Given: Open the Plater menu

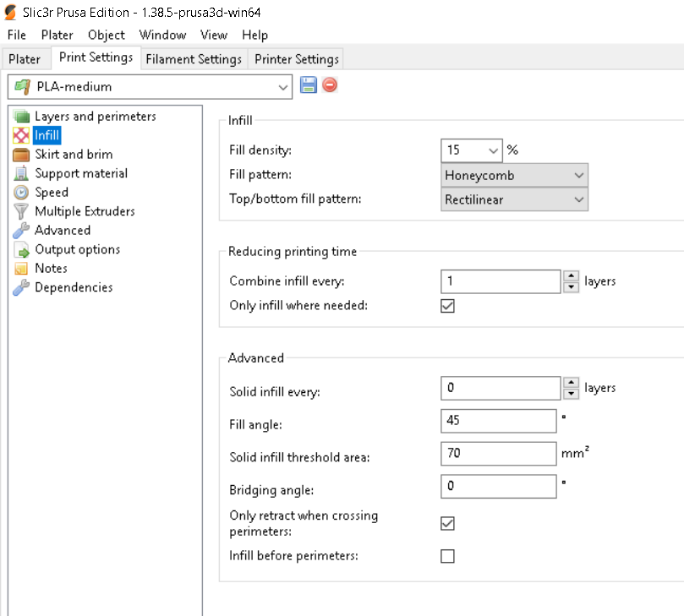Looking at the screenshot, I should pos(57,35).
